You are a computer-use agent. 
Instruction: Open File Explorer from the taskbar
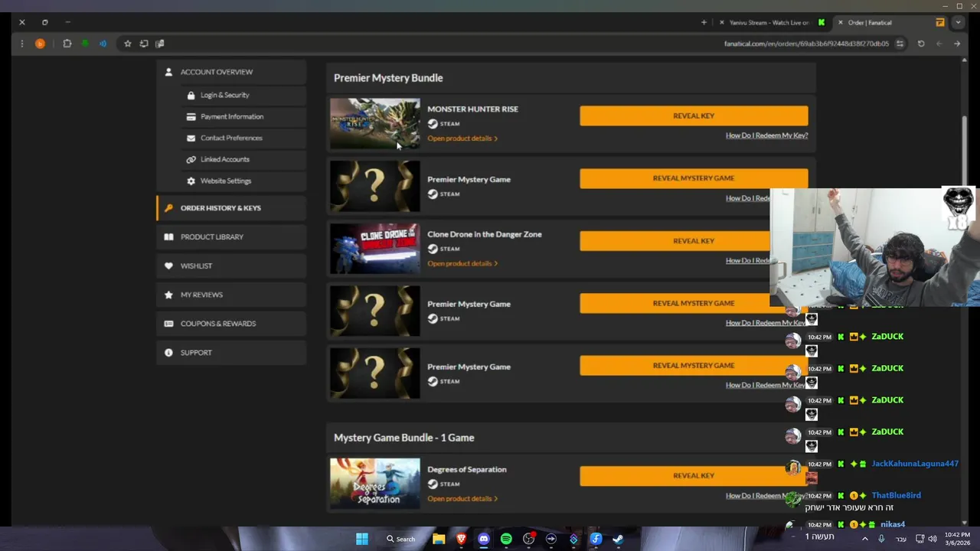(x=439, y=539)
